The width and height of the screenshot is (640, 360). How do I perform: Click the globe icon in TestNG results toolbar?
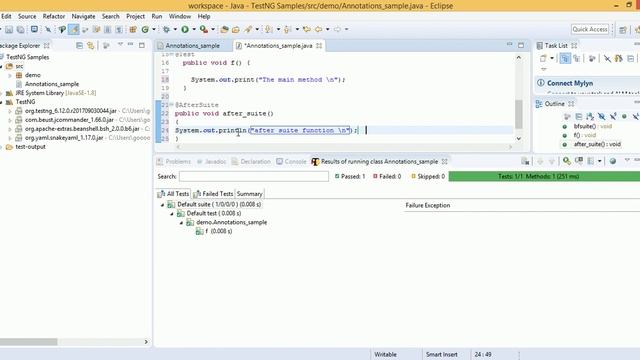pyautogui.click(x=613, y=161)
